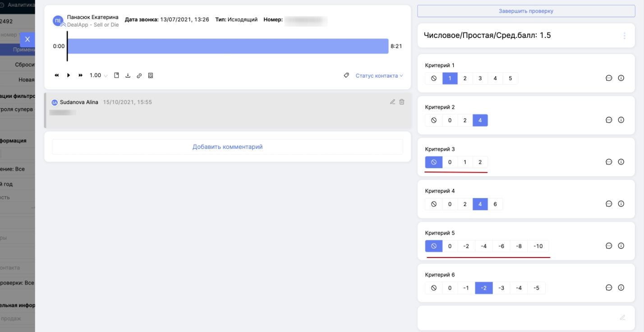644x332 pixels.
Task: Download the call recording
Action: tap(128, 75)
